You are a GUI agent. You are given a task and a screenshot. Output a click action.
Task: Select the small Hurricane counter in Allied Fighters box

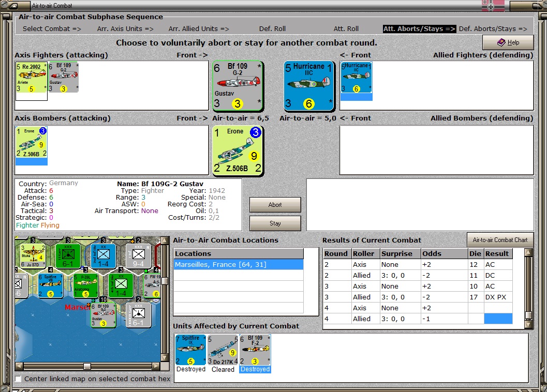[356, 78]
